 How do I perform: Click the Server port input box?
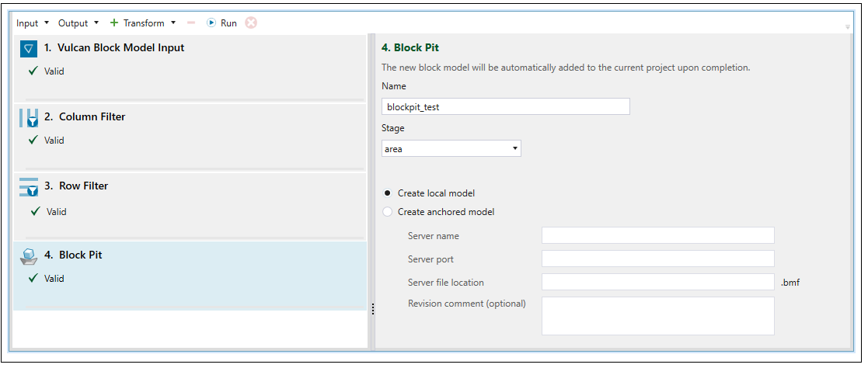pos(657,259)
